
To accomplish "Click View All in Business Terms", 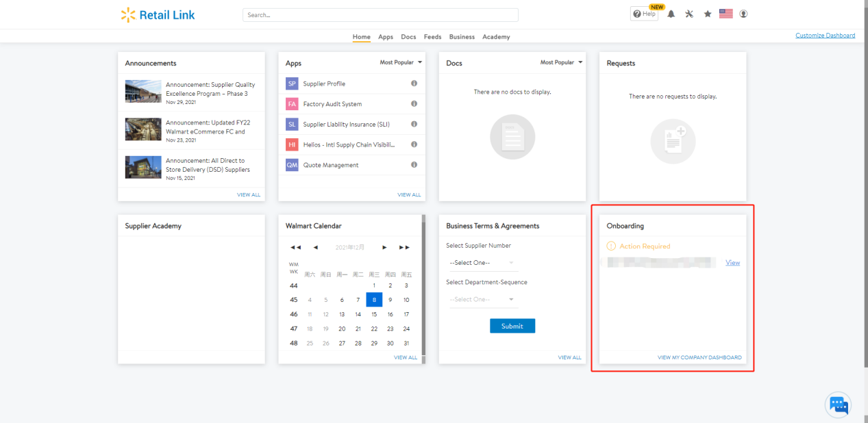I will [x=569, y=357].
